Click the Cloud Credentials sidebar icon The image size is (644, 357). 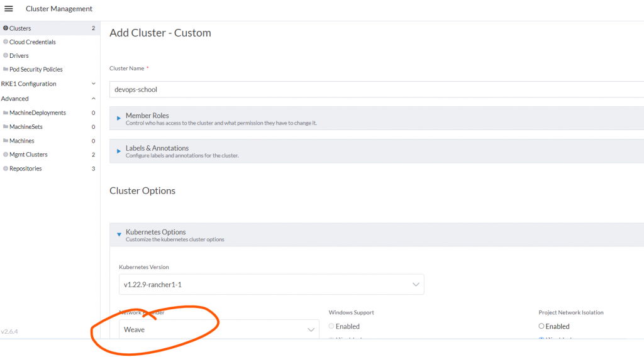(x=6, y=42)
